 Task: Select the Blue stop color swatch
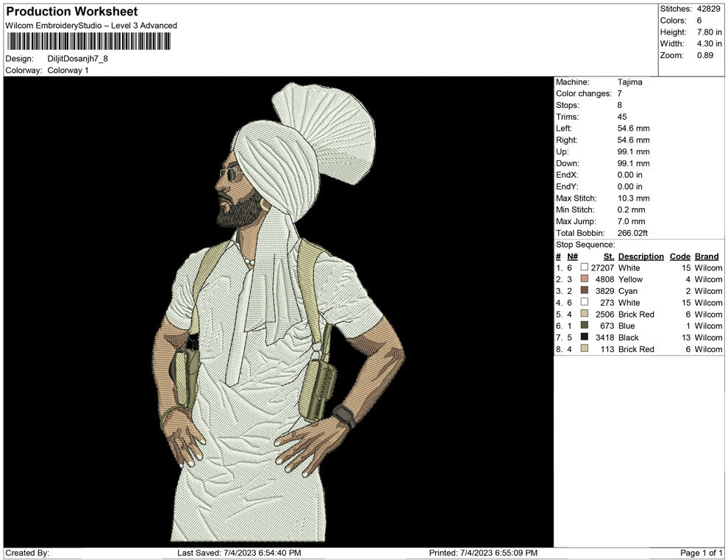click(584, 326)
